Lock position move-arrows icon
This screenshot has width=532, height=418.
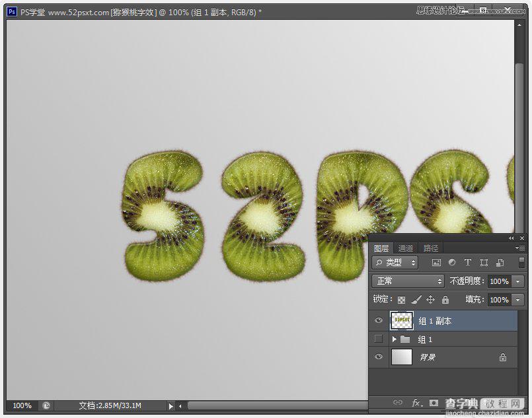pyautogui.click(x=430, y=300)
